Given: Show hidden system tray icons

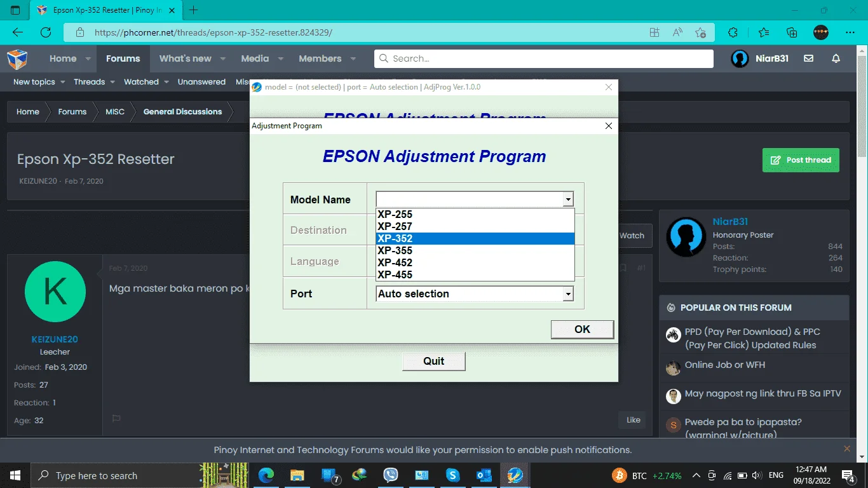Looking at the screenshot, I should pos(696,475).
